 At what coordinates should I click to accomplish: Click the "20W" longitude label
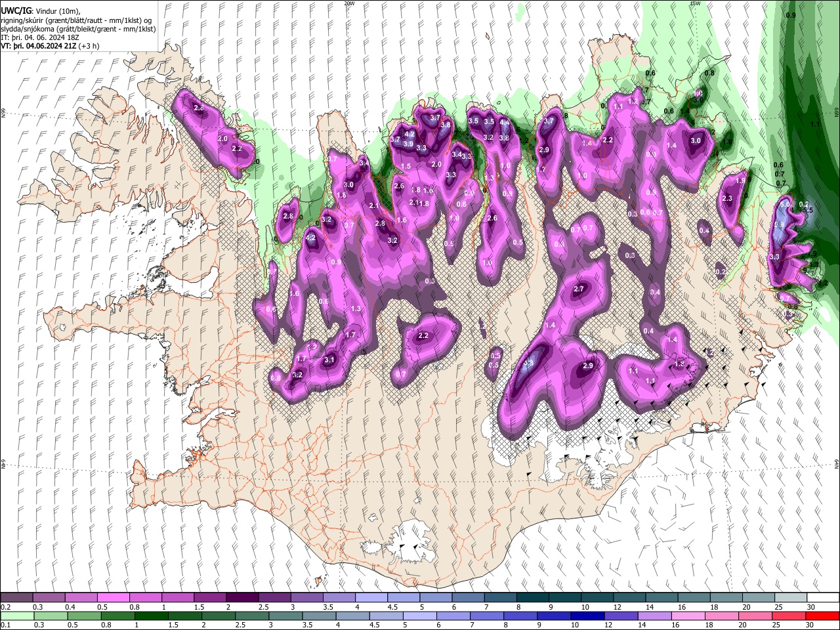click(349, 3)
